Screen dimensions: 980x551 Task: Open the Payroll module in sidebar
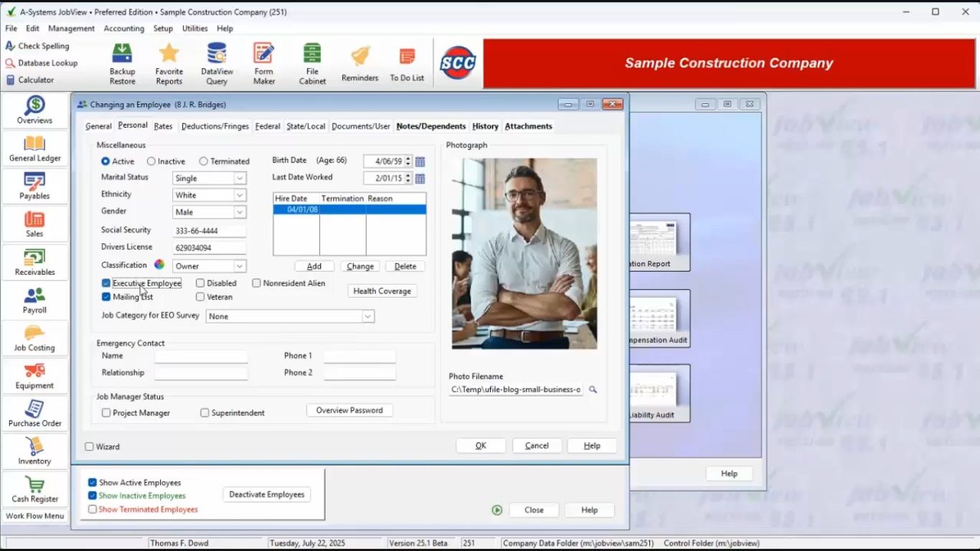34,301
